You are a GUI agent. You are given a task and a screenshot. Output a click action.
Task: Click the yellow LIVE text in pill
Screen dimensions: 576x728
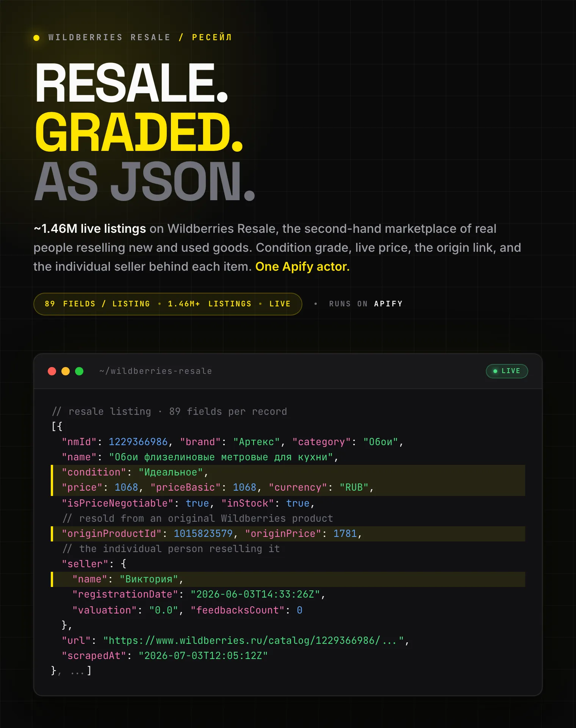point(280,304)
